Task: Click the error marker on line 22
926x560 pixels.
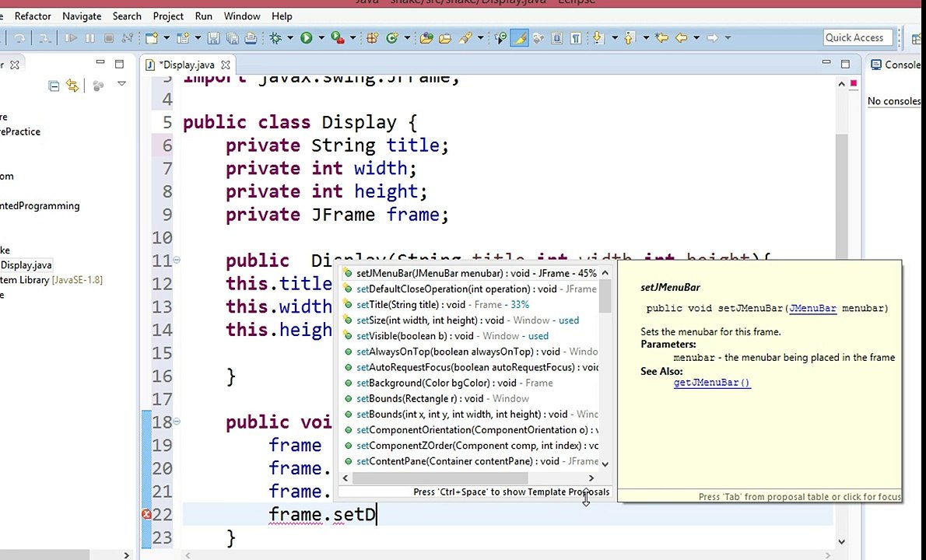Action: coord(146,515)
